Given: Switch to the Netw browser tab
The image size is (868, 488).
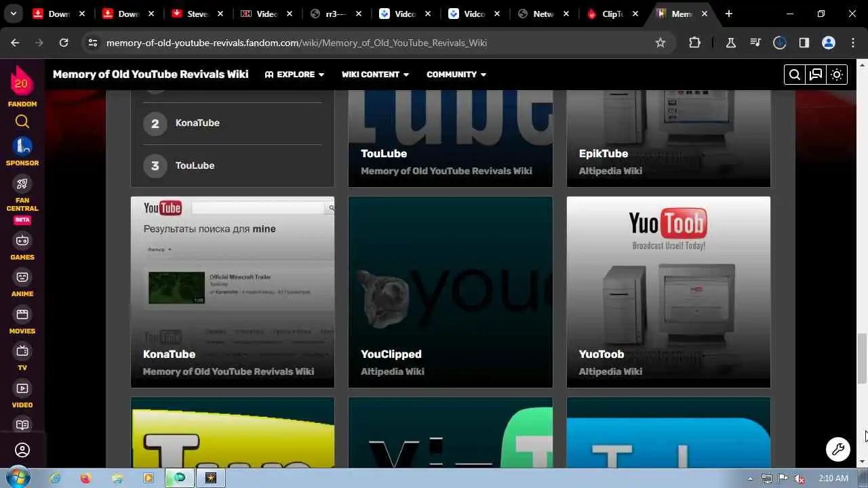Looking at the screenshot, I should pyautogui.click(x=543, y=14).
